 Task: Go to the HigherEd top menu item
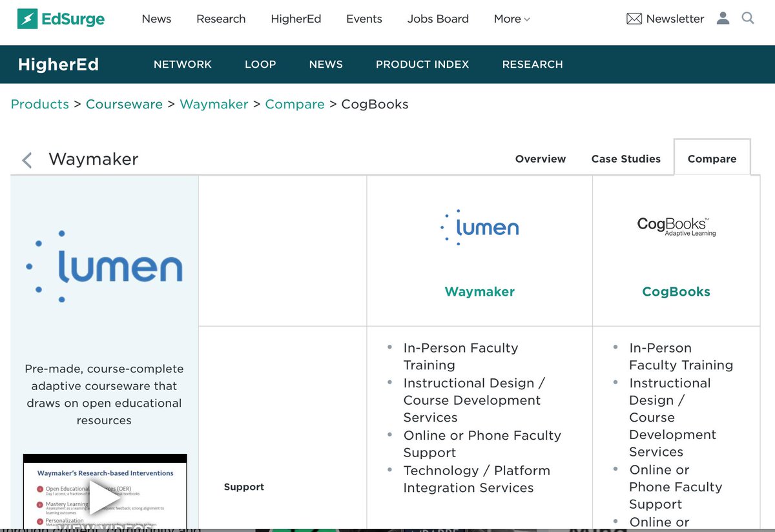tap(296, 19)
